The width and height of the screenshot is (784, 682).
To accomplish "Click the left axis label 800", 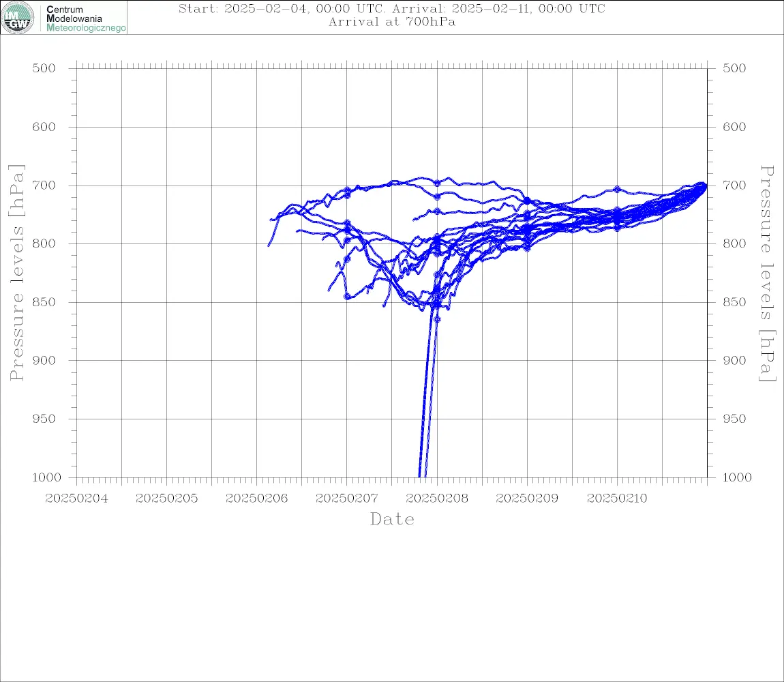I will (44, 243).
